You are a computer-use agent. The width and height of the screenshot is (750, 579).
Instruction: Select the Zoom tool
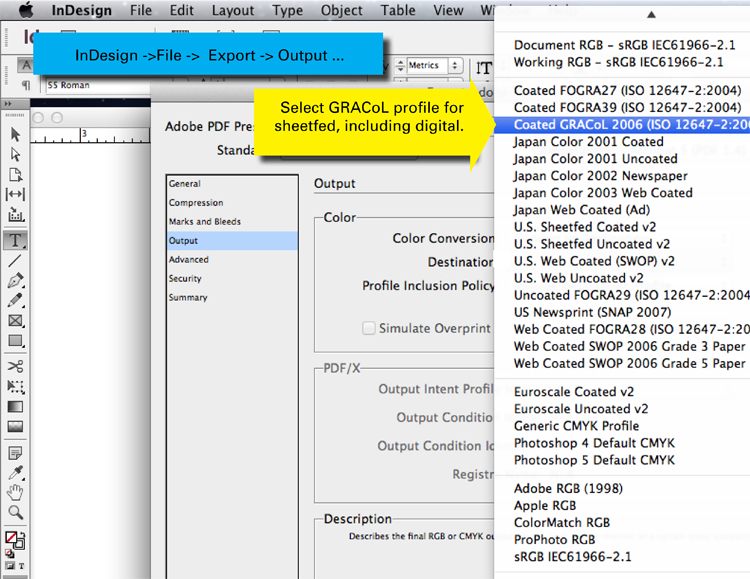[x=16, y=512]
